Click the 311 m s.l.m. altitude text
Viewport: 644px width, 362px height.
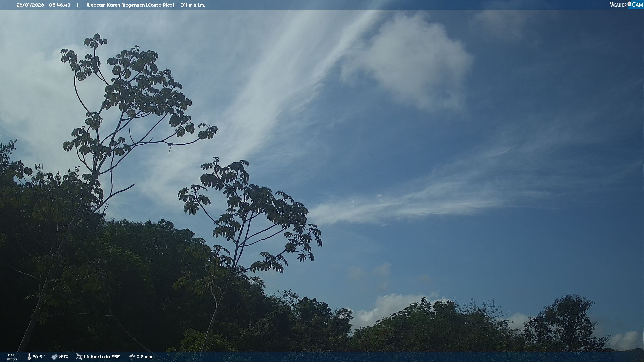(x=193, y=5)
